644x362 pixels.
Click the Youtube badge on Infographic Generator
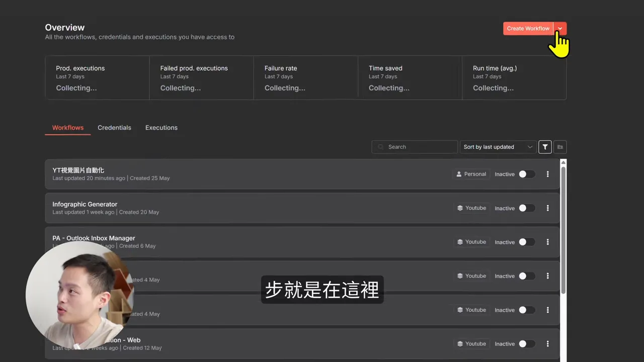471,208
